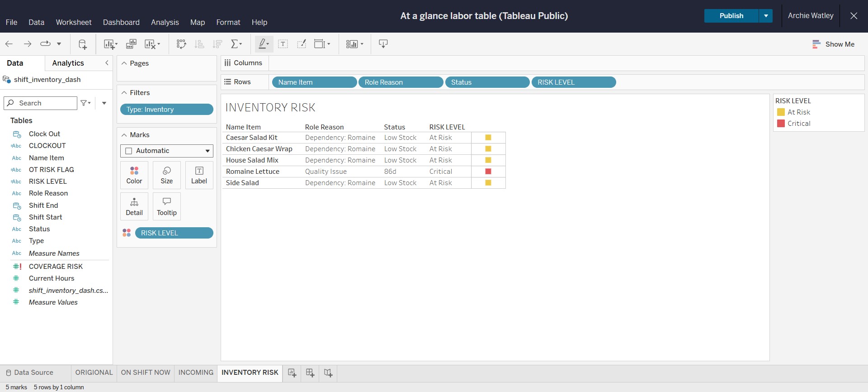The image size is (868, 392).
Task: Click the Role Reason pill on Rows
Action: tap(401, 82)
